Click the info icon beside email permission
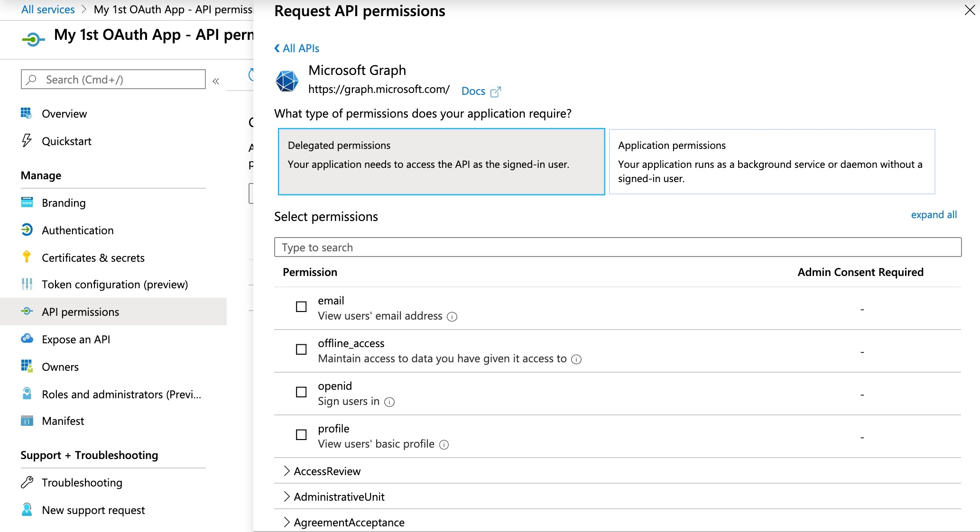Image resolution: width=980 pixels, height=532 pixels. point(453,317)
